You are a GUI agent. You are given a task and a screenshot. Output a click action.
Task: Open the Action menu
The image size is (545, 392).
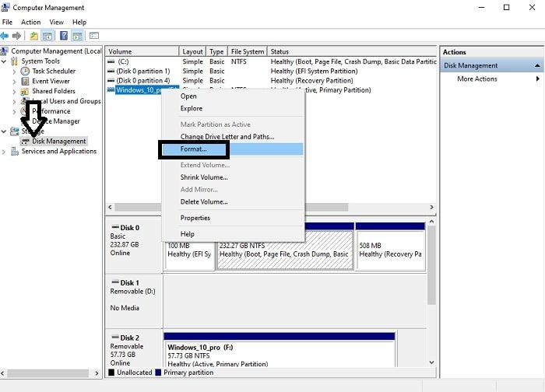(x=30, y=23)
